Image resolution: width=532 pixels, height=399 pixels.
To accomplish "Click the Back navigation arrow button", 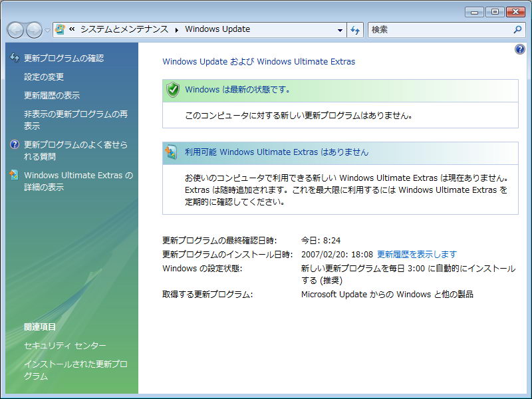I will 15,30.
